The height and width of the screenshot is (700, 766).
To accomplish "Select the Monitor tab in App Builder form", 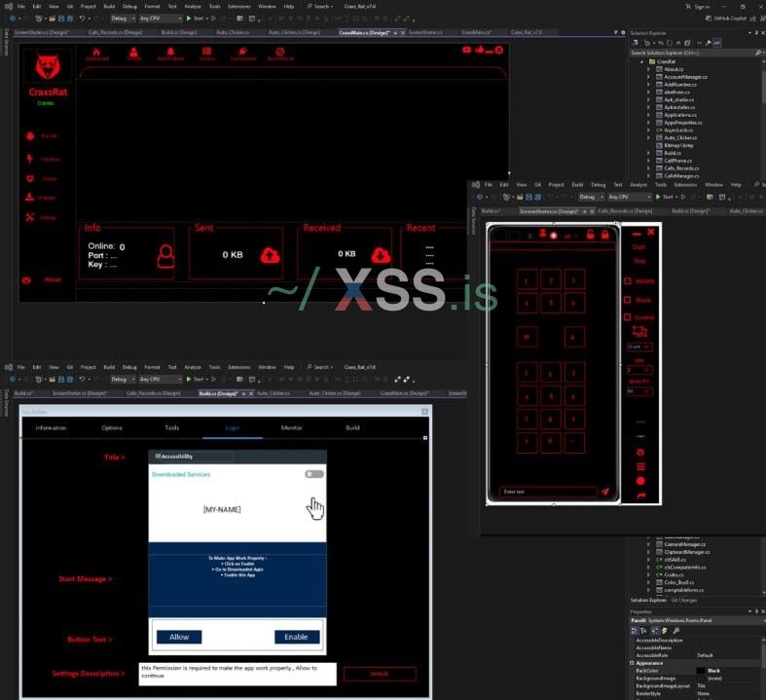I will point(292,428).
